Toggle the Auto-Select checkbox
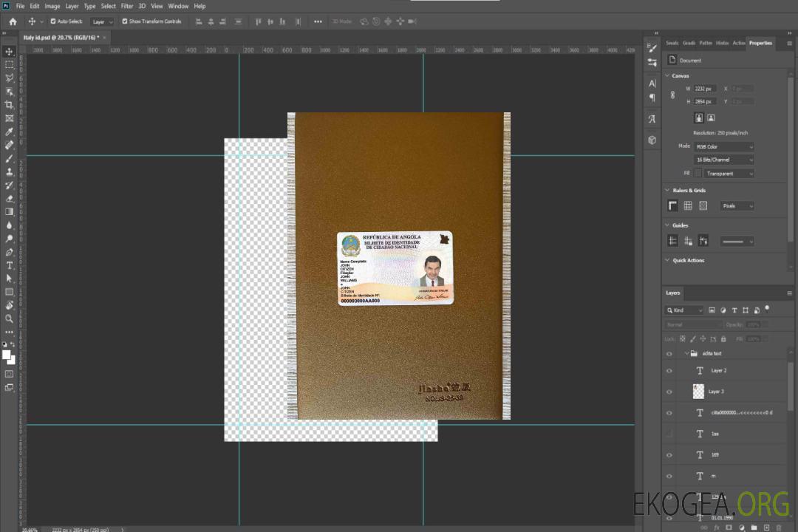 53,21
